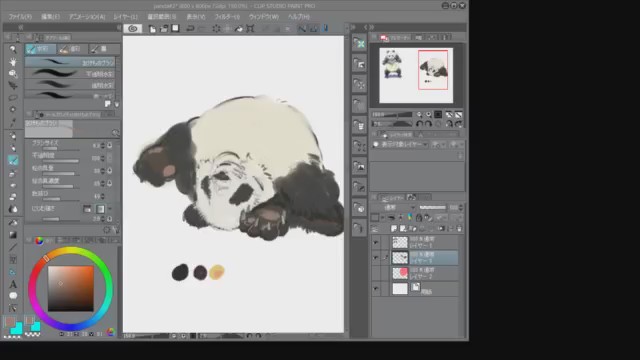Toggle visibility of selected layer (レイヤー 3)
The height and width of the screenshot is (360, 640).
[x=376, y=258]
